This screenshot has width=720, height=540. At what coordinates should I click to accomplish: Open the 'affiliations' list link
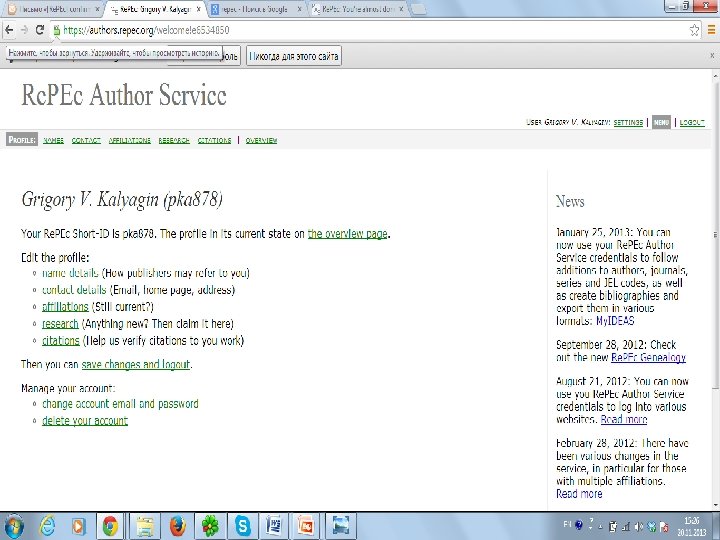coord(65,307)
